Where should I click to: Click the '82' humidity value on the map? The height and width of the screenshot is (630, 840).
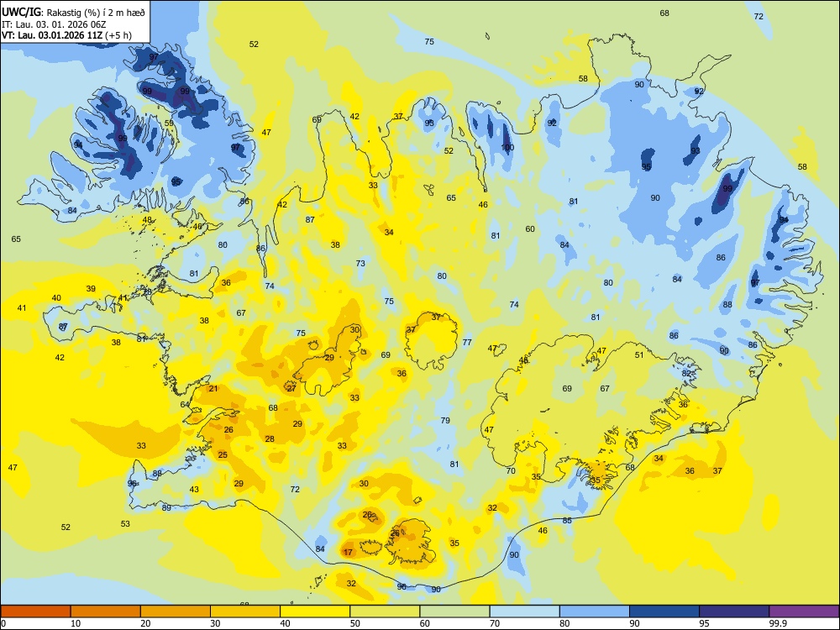pos(687,374)
